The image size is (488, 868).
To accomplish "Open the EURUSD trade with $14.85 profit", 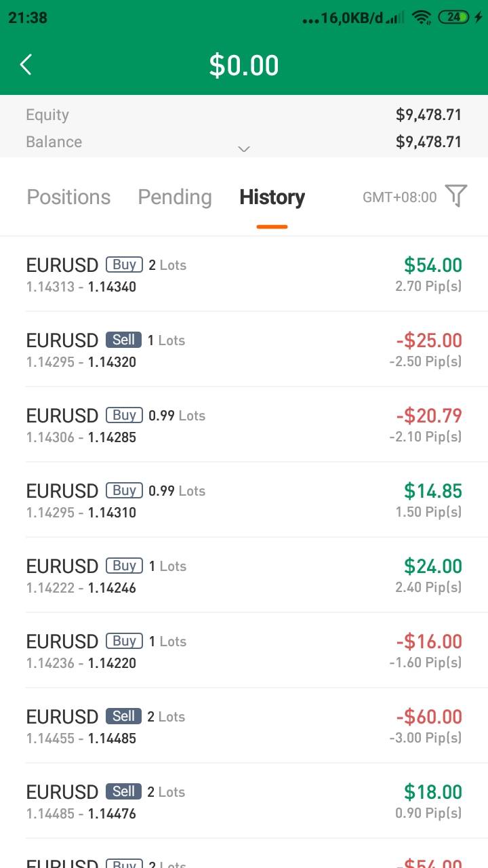I will coord(244,500).
